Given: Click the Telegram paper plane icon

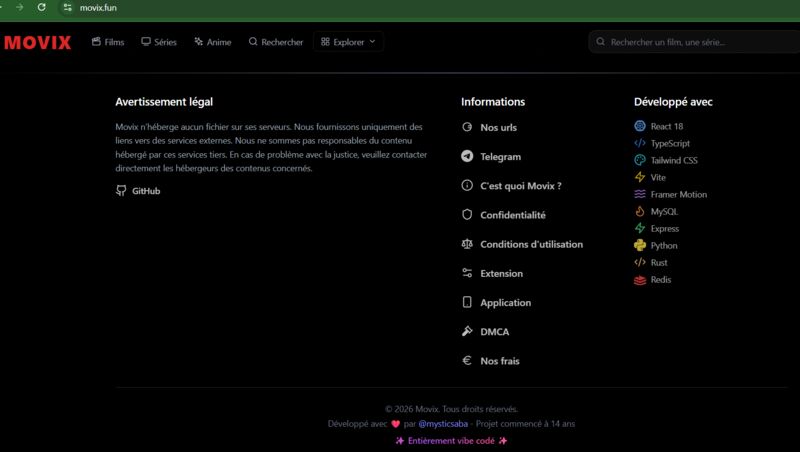Looking at the screenshot, I should pyautogui.click(x=467, y=156).
